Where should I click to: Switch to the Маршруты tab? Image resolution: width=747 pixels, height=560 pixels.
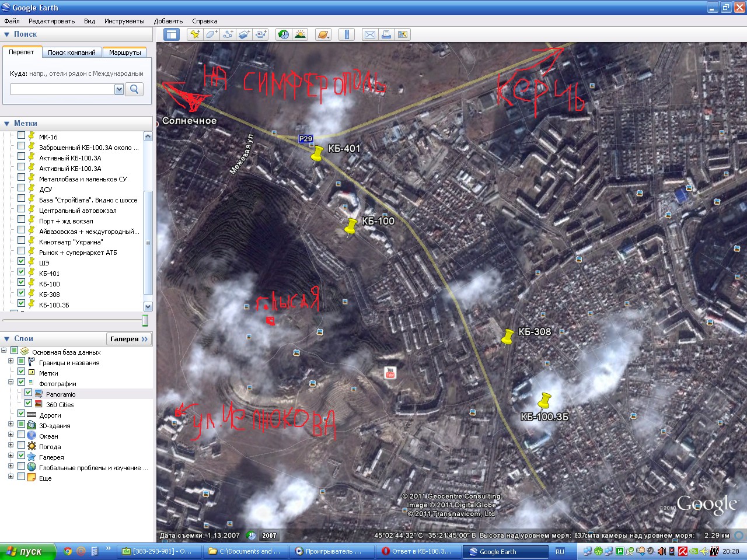125,52
